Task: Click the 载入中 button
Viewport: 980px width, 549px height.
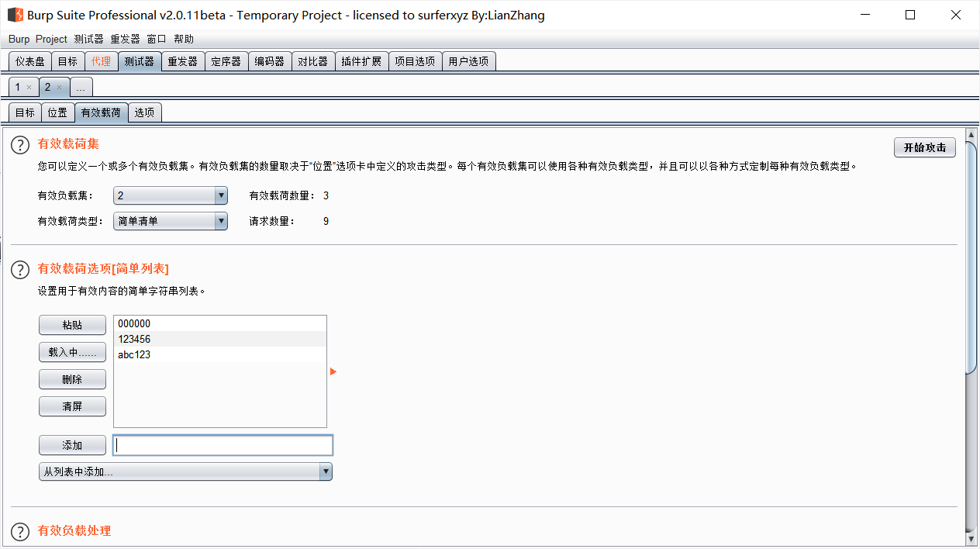Action: tap(72, 352)
